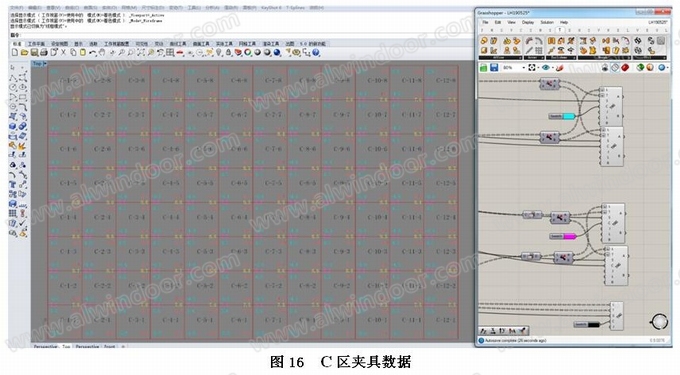Image resolution: width=680 pixels, height=375 pixels.
Task: Save the Grasshopper document with the floppy icon
Action: pyautogui.click(x=494, y=67)
